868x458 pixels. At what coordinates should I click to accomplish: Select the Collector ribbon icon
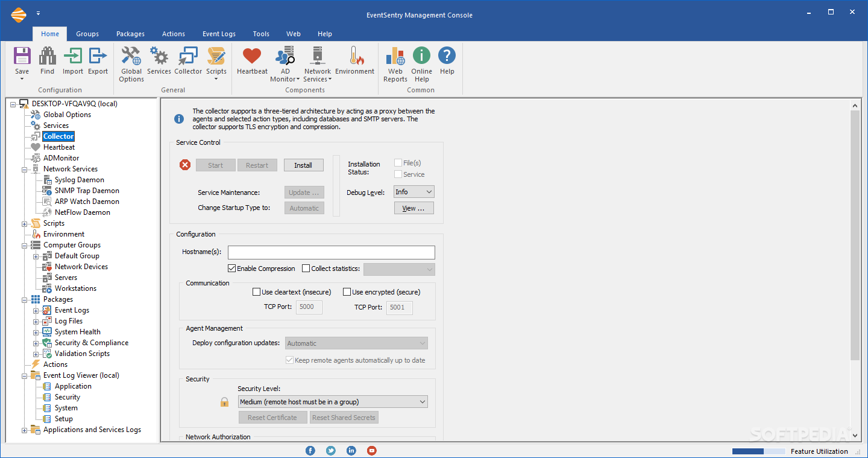pyautogui.click(x=187, y=56)
